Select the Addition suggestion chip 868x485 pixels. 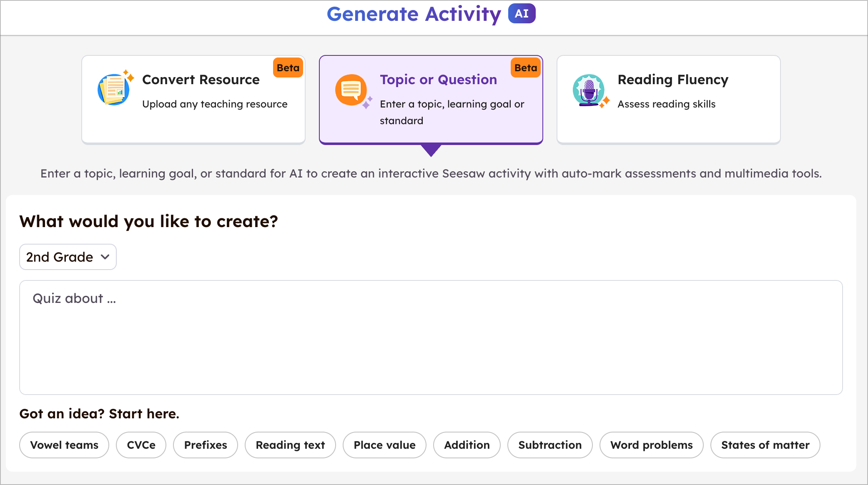click(467, 445)
